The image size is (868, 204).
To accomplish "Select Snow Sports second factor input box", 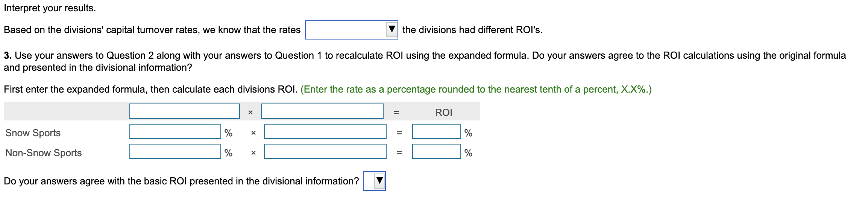I will [x=325, y=131].
